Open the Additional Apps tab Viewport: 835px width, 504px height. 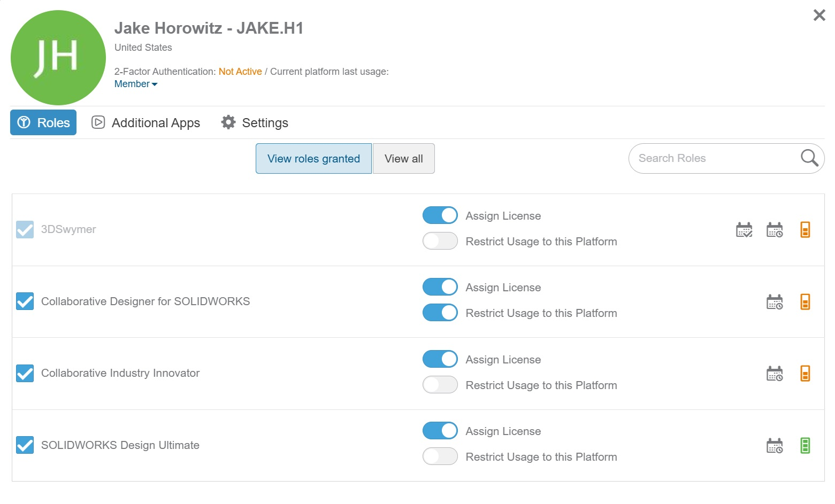(145, 123)
